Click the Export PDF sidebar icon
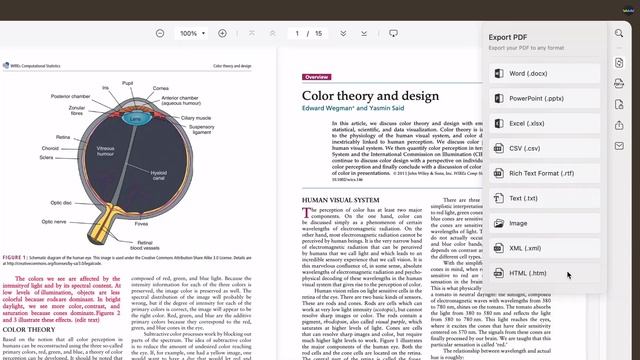640x360 pixels. (x=619, y=62)
